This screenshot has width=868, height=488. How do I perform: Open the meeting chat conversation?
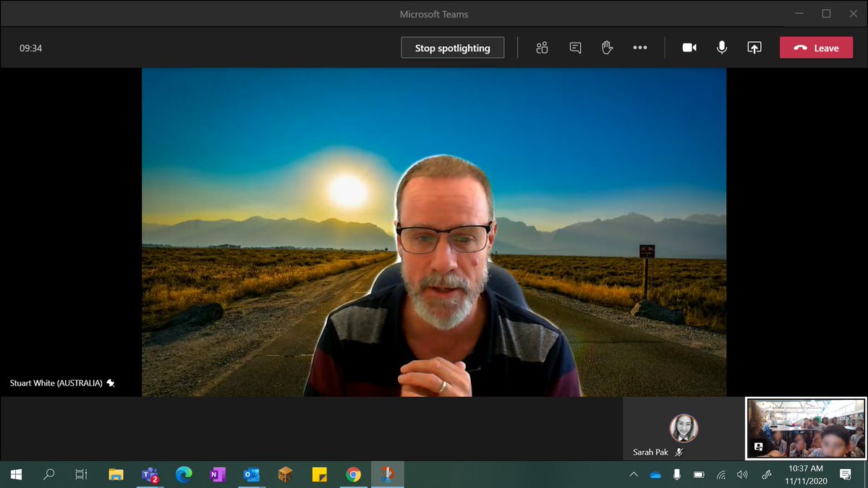pos(575,48)
